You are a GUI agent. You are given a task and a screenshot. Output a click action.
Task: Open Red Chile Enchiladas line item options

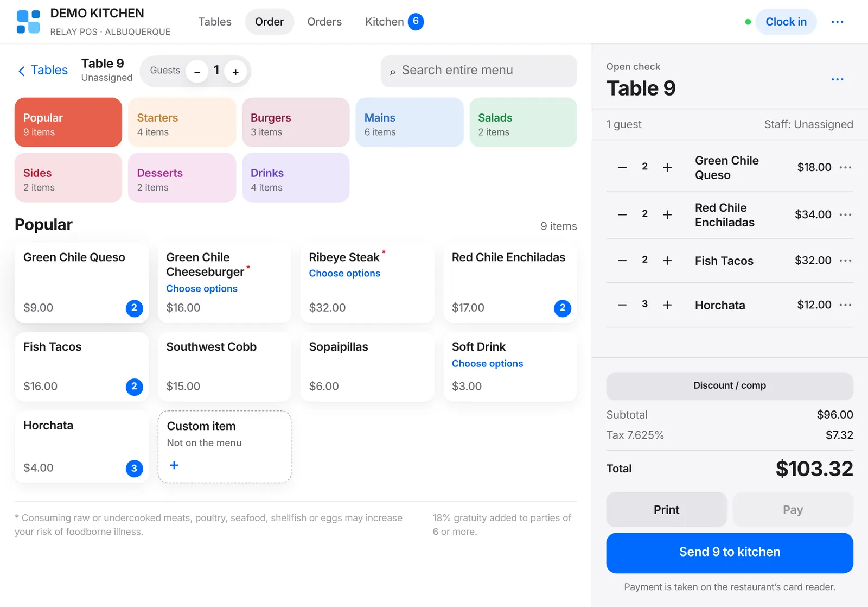click(x=845, y=214)
